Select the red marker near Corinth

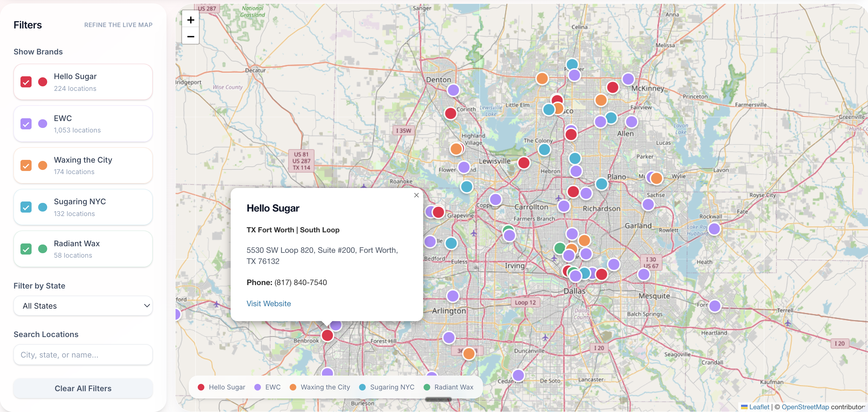tap(450, 113)
